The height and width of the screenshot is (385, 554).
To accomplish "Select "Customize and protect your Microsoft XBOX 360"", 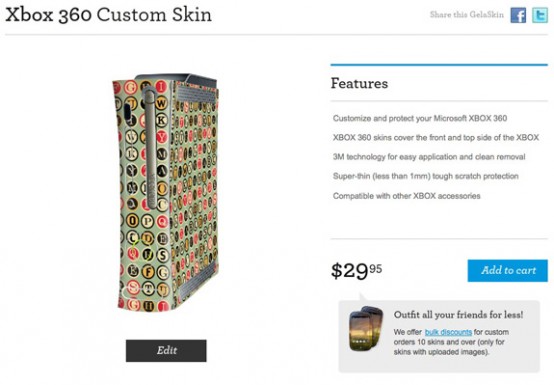I will click(420, 118).
